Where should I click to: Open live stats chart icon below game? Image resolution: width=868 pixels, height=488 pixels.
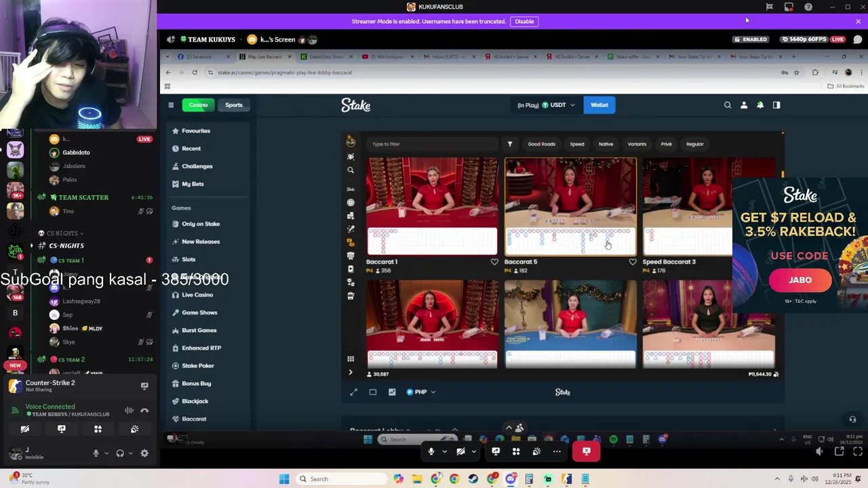[x=392, y=392]
